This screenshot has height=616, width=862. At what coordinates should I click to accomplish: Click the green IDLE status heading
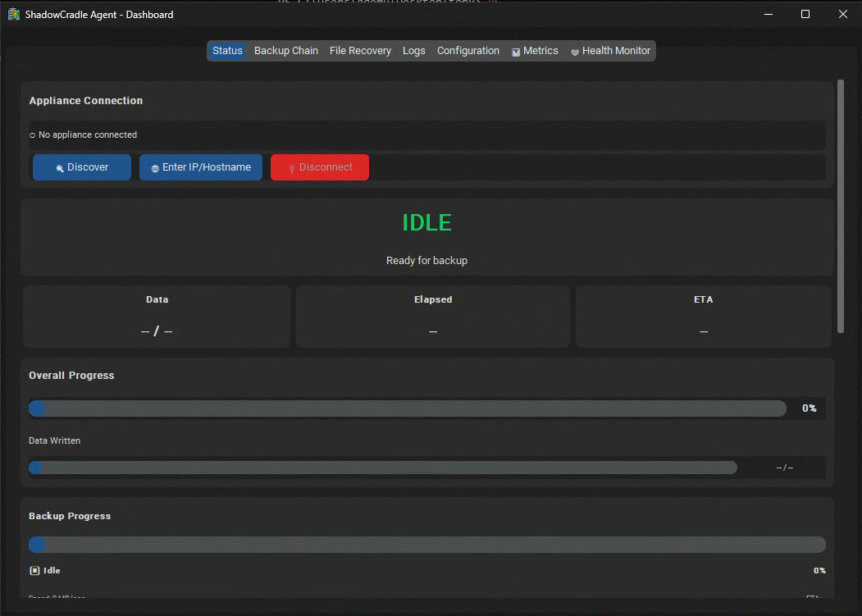pos(426,223)
